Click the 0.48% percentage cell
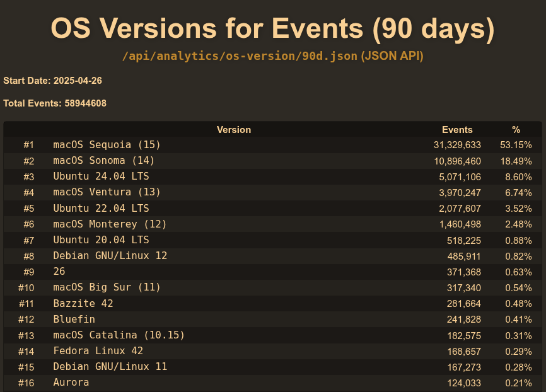This screenshot has height=392, width=546. [x=518, y=304]
